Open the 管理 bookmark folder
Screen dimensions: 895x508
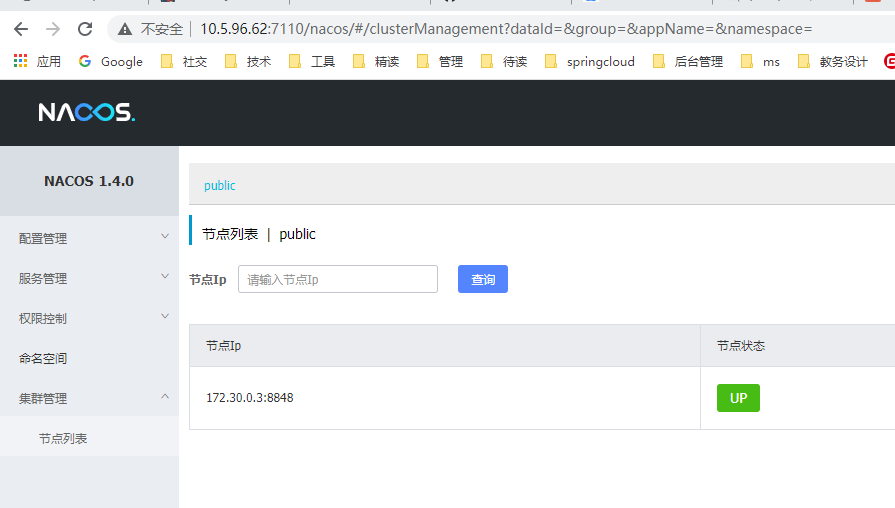click(x=440, y=62)
